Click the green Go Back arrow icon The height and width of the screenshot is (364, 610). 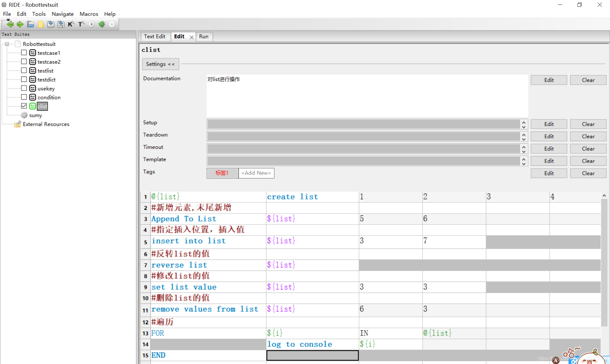click(10, 24)
